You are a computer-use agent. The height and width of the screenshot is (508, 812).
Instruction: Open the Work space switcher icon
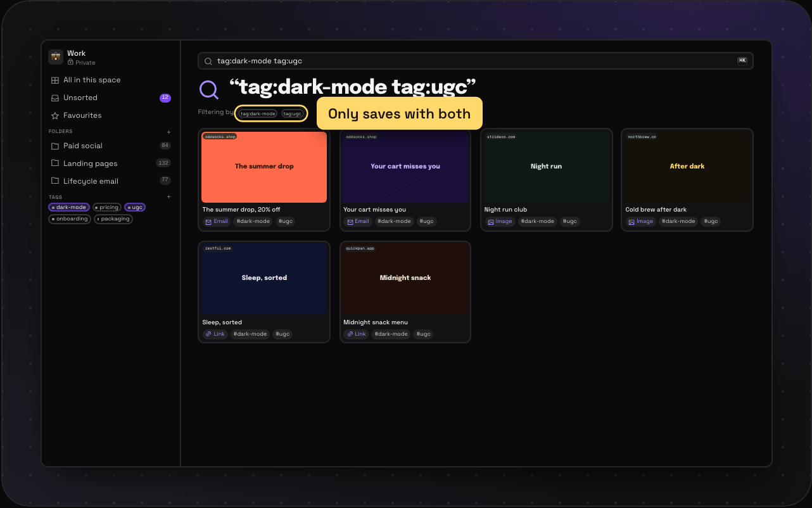pos(56,57)
